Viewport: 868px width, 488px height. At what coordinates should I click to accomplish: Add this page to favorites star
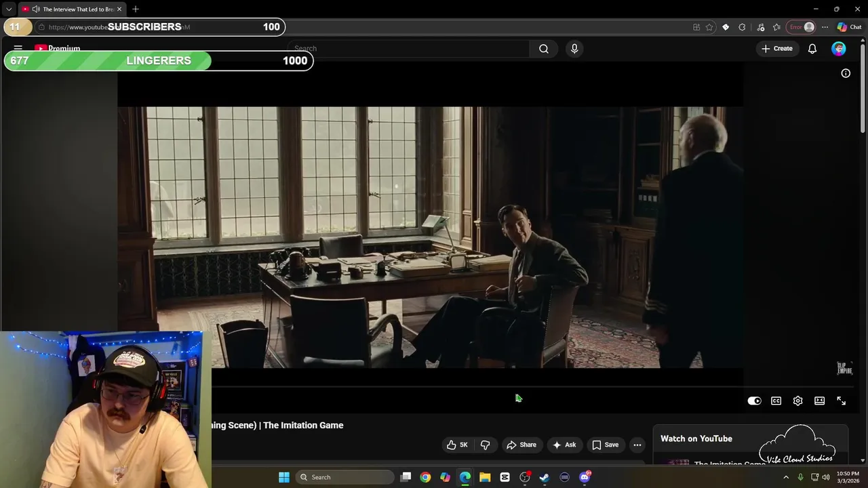coord(709,27)
